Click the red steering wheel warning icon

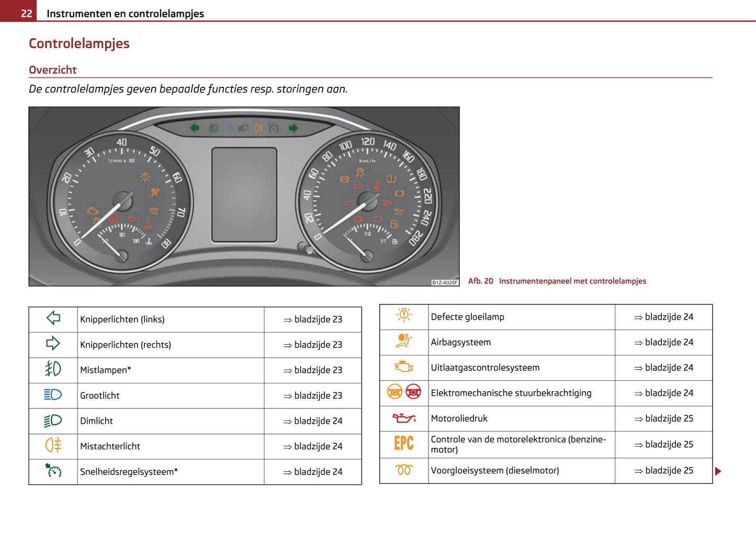click(x=413, y=392)
